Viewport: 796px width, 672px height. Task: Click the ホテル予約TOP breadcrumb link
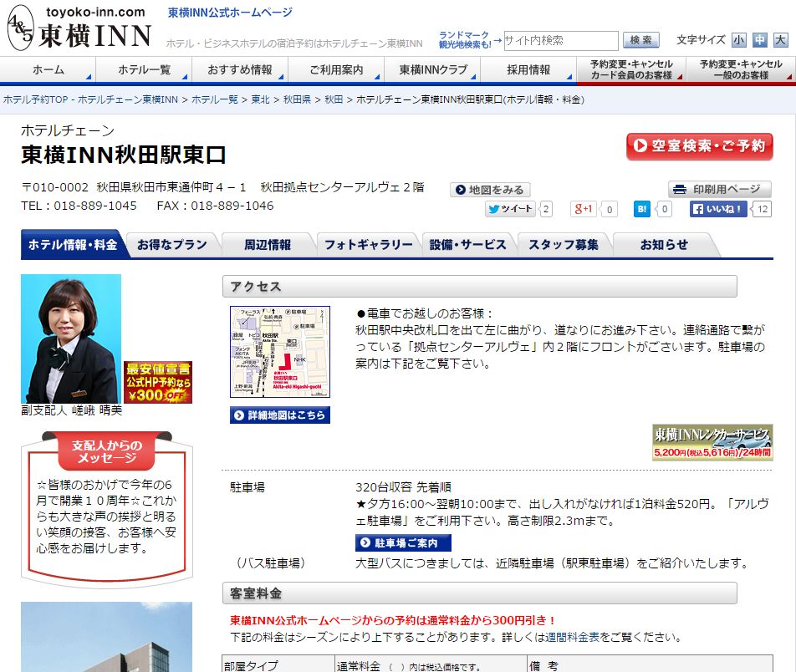click(x=91, y=99)
